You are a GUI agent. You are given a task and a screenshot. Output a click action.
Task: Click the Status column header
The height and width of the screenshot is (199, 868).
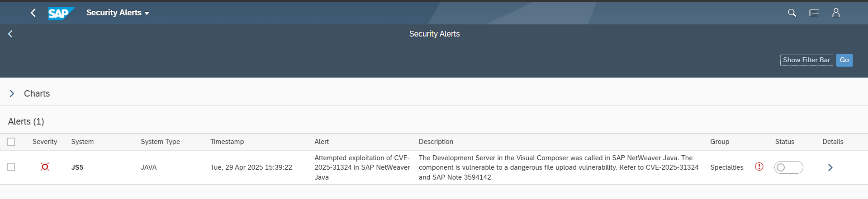pyautogui.click(x=785, y=142)
